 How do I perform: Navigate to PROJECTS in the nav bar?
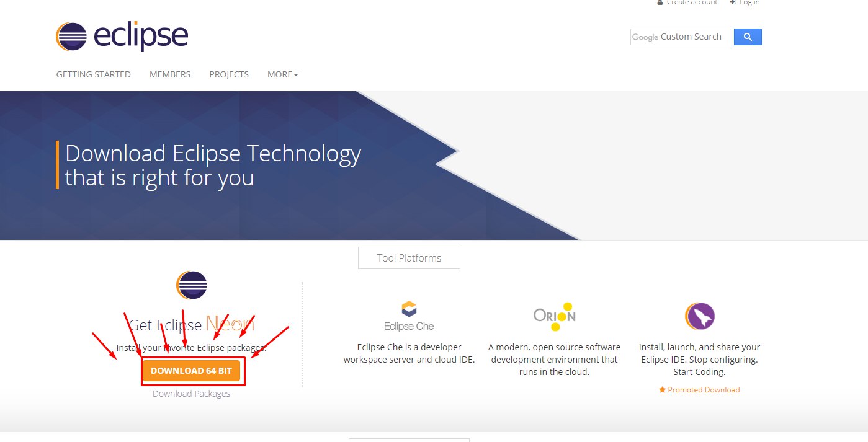click(x=229, y=74)
